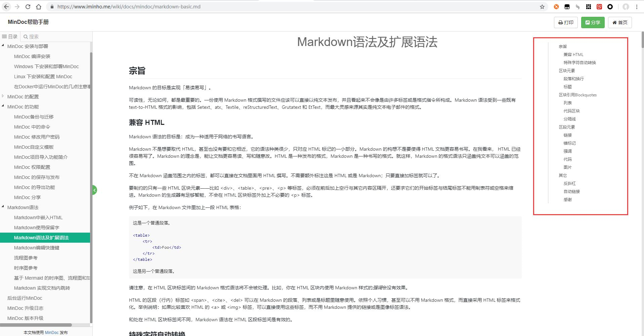Collapse the MinDoc 安装与部署 section
The image size is (644, 336).
point(3,46)
